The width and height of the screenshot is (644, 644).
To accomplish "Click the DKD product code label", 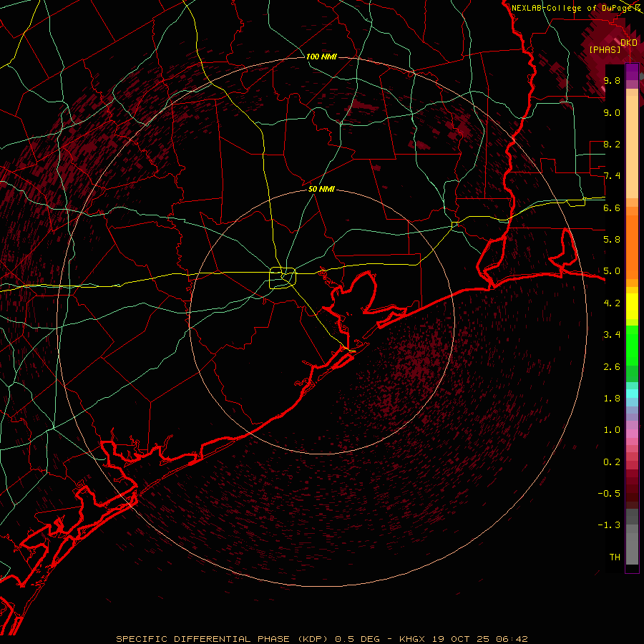I will coord(629,43).
